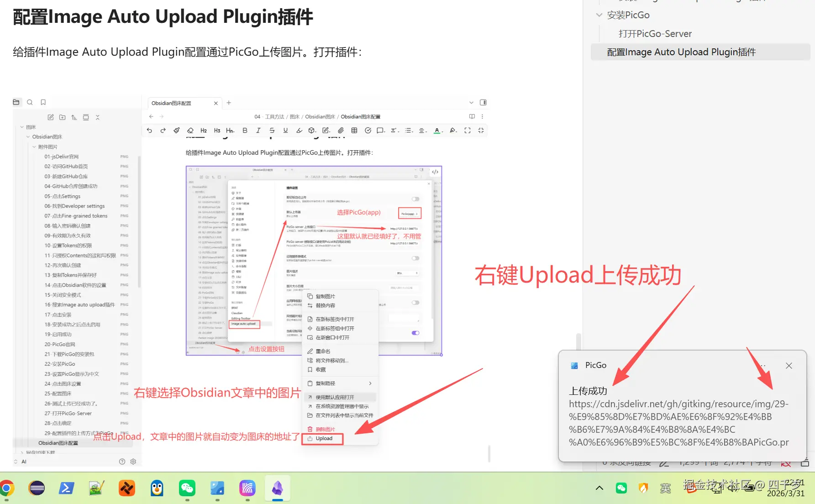Collapse 安装PicGo outline heading
Image resolution: width=815 pixels, height=504 pixels.
(599, 15)
